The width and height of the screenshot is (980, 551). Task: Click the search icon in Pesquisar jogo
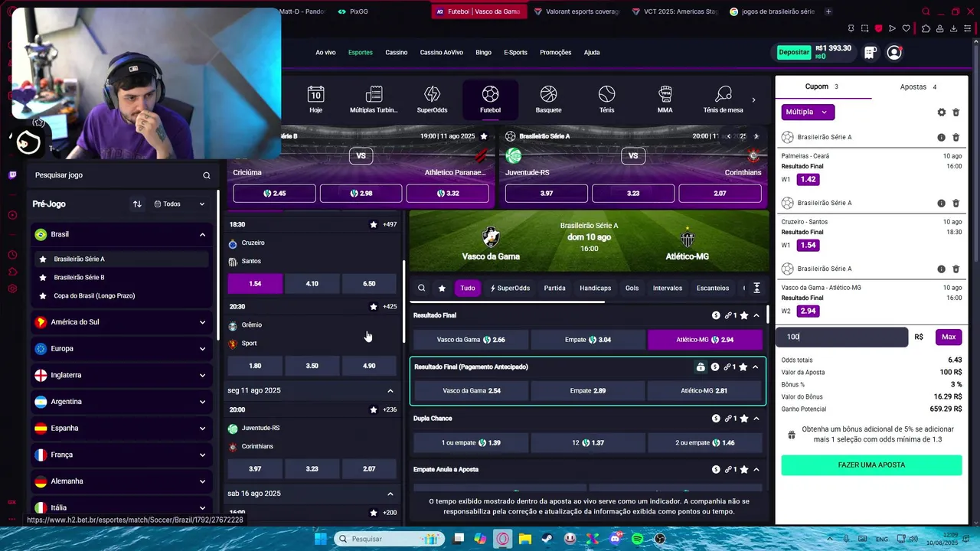(x=207, y=175)
